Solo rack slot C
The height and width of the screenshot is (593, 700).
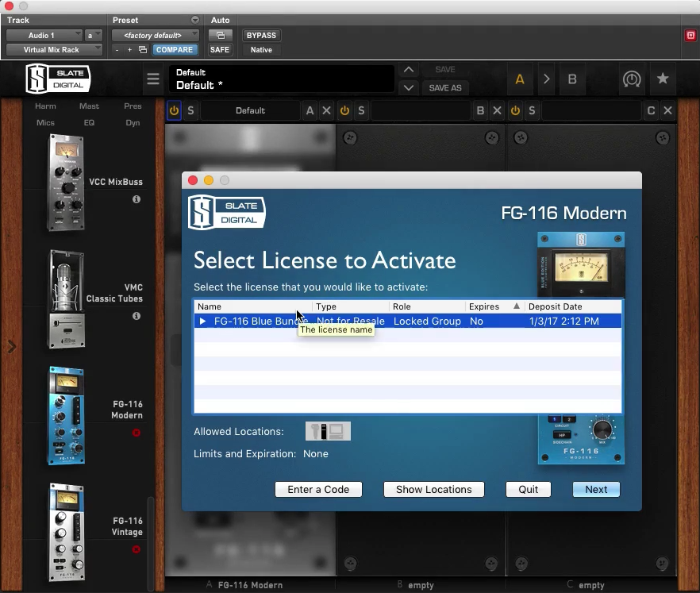532,110
